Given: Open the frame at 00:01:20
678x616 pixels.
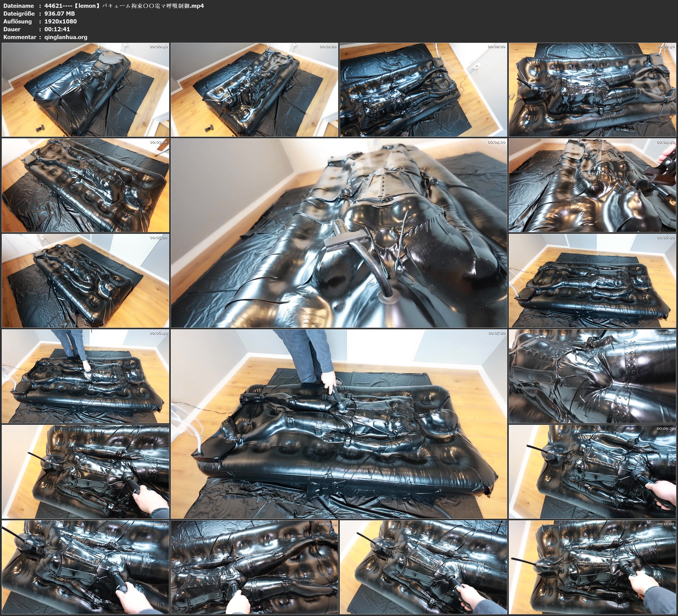Looking at the screenshot, I should click(x=254, y=90).
